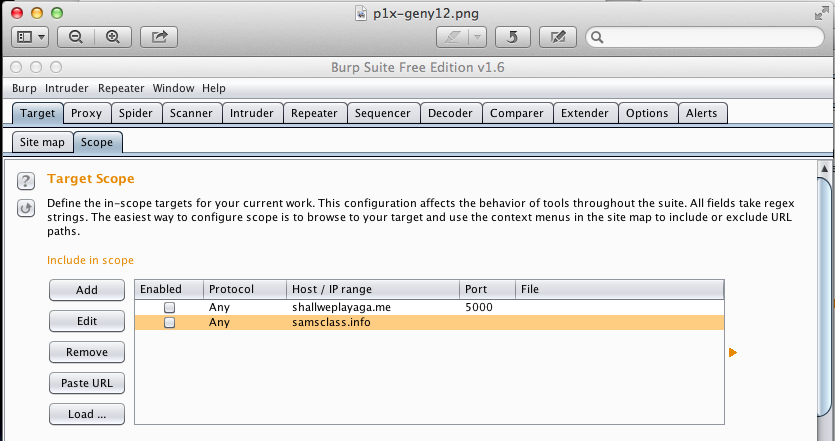Click the Share icon in Preview toolbar
This screenshot has width=835, height=441.
click(158, 37)
